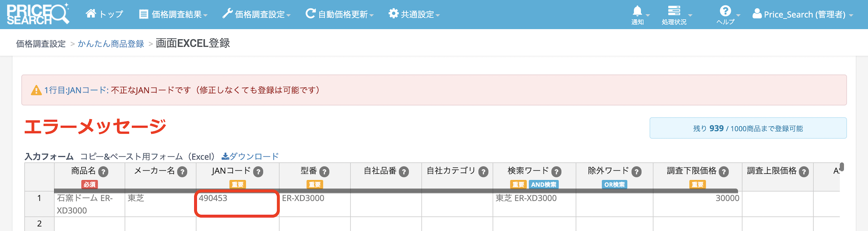Screen dimensions: 868x231
Task: Open the 自動価格更新 dropdown menu
Action: click(x=339, y=14)
